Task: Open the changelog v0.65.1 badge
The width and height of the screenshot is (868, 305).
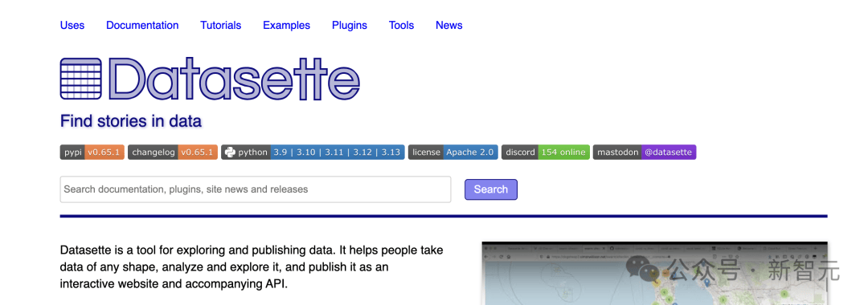Action: click(173, 152)
